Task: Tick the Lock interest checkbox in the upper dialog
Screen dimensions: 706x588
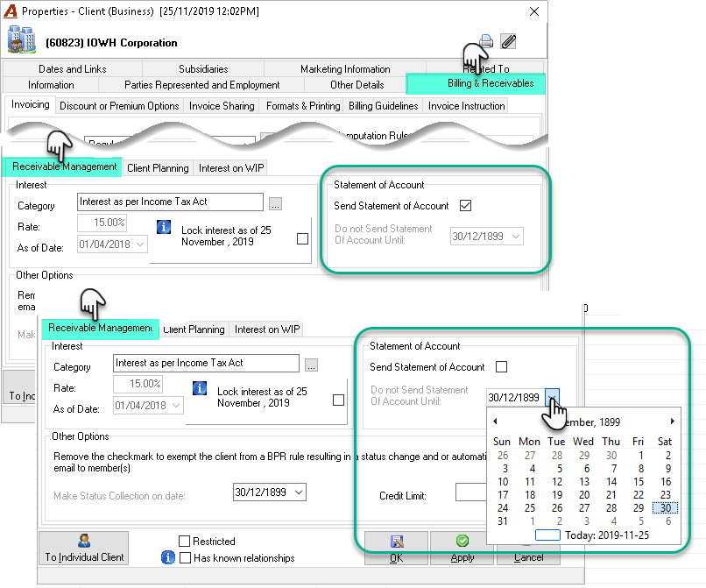Action: tap(302, 238)
